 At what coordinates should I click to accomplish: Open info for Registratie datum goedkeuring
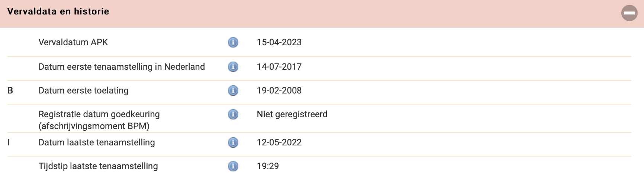(233, 114)
